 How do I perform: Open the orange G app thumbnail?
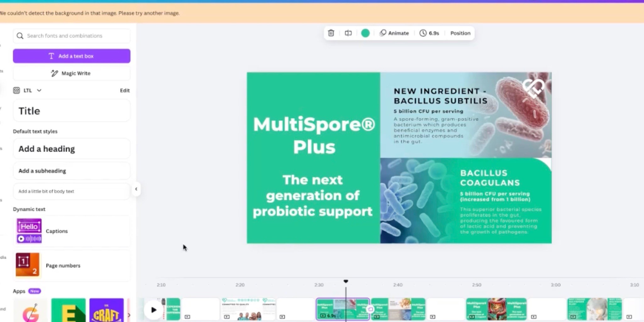pyautogui.click(x=31, y=310)
